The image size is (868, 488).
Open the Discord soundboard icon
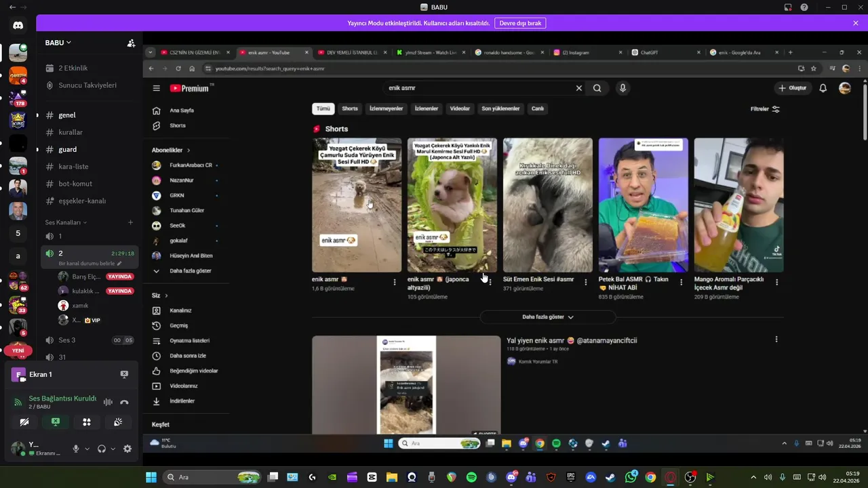pyautogui.click(x=118, y=422)
